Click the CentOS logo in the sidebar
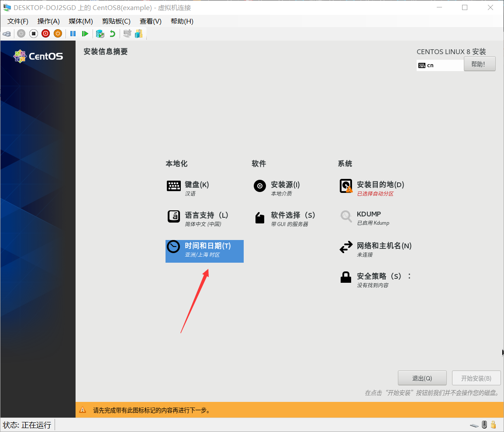The width and height of the screenshot is (504, 432). (x=38, y=56)
